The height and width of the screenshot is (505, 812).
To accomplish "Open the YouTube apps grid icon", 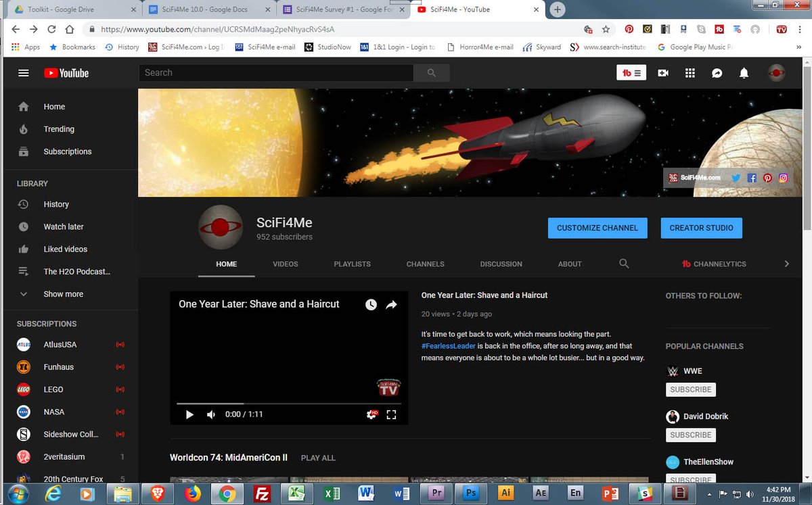I will coord(690,73).
